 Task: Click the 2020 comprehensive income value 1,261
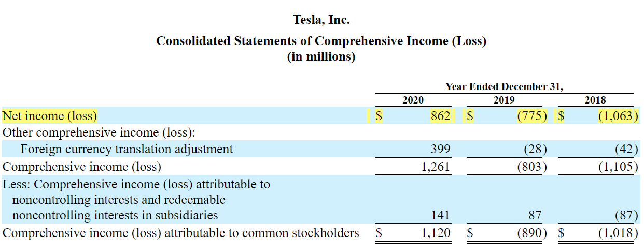pyautogui.click(x=435, y=167)
